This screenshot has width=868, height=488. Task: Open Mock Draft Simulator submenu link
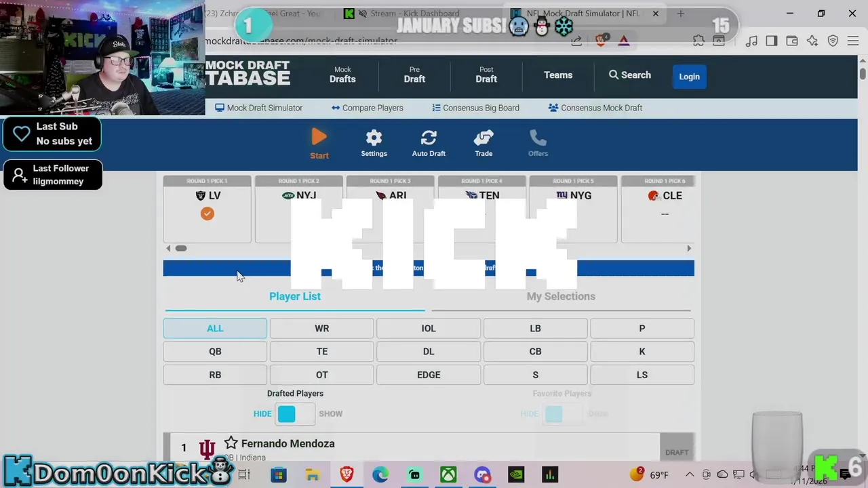(x=259, y=108)
